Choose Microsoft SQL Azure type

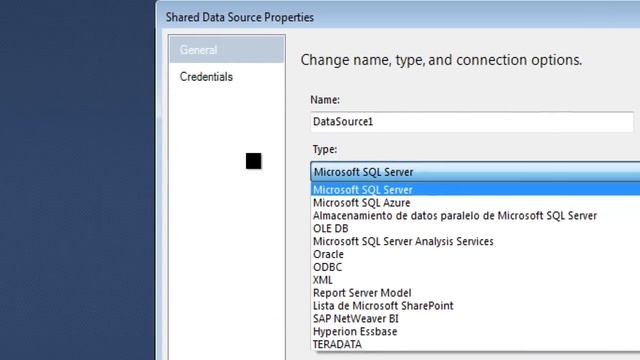tap(475, 202)
